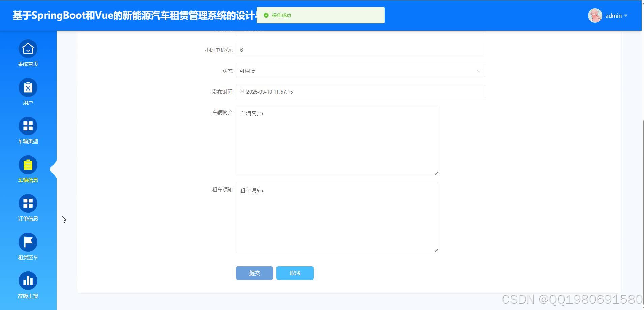The height and width of the screenshot is (310, 644).
Task: Open the 状态 dropdown showing 可租赁
Action: (360, 71)
